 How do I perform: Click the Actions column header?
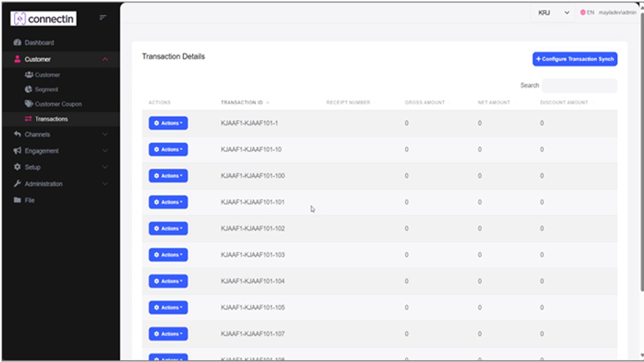tap(159, 103)
